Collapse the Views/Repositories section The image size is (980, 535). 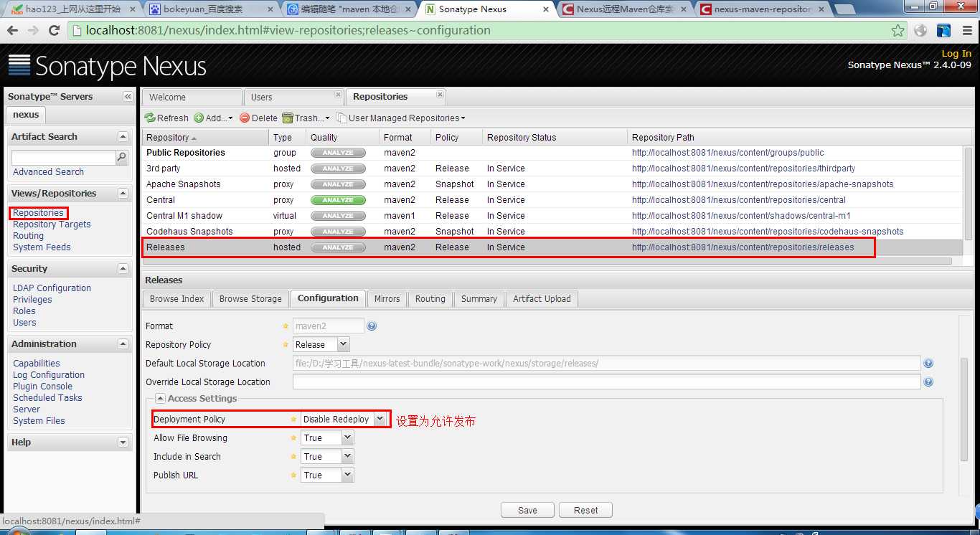click(x=123, y=193)
